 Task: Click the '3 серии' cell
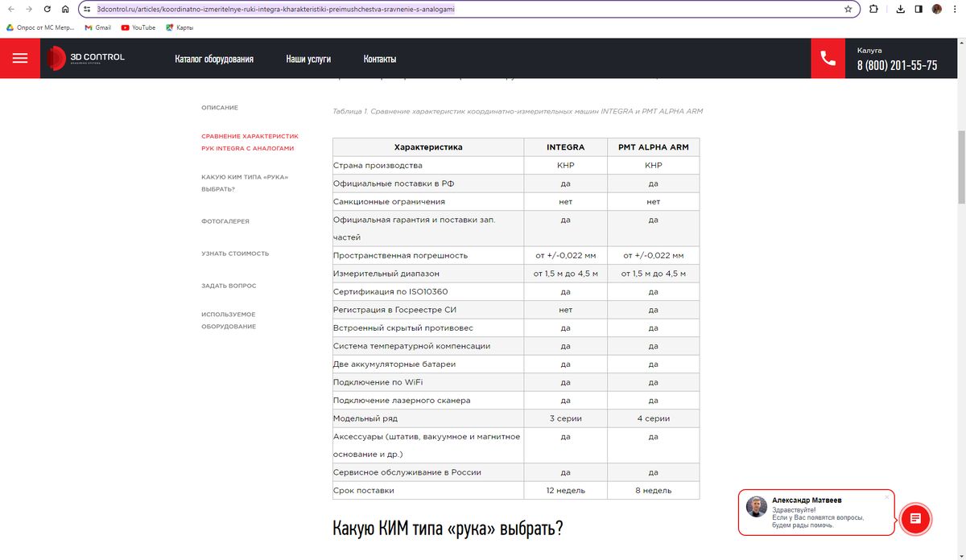[566, 418]
